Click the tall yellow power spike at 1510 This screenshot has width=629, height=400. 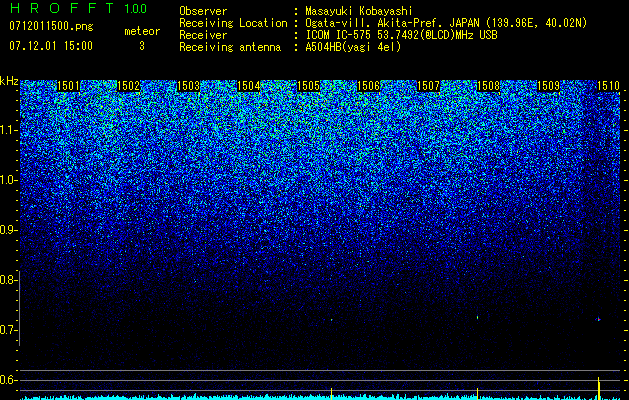click(x=599, y=388)
